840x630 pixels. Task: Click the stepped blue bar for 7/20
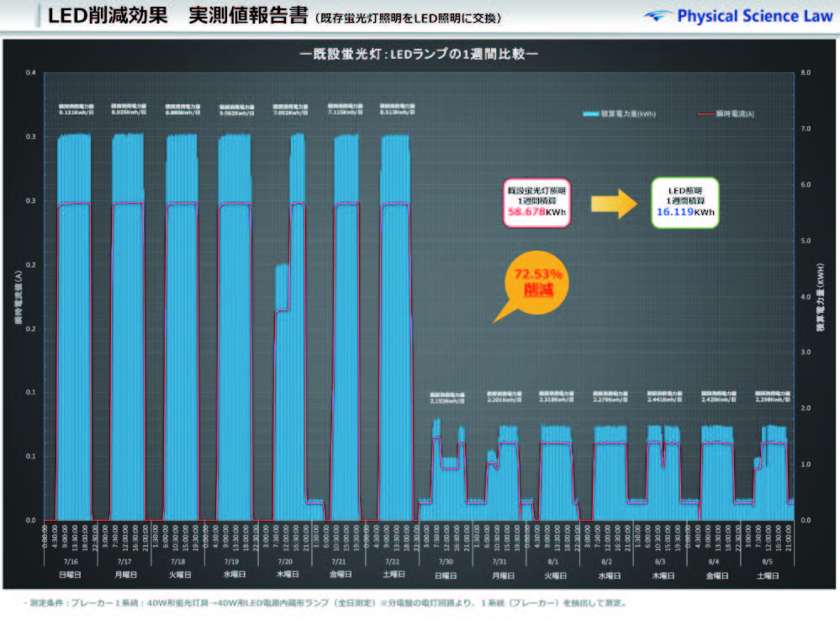coord(290,379)
